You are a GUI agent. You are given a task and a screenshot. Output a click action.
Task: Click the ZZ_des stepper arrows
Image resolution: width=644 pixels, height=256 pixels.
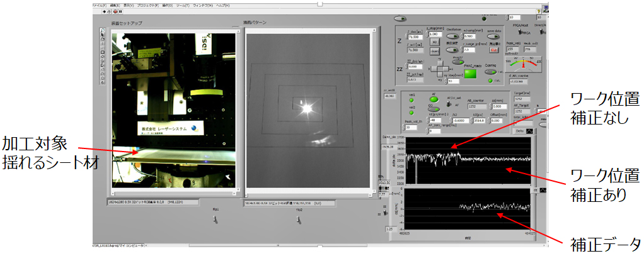pos(405,66)
